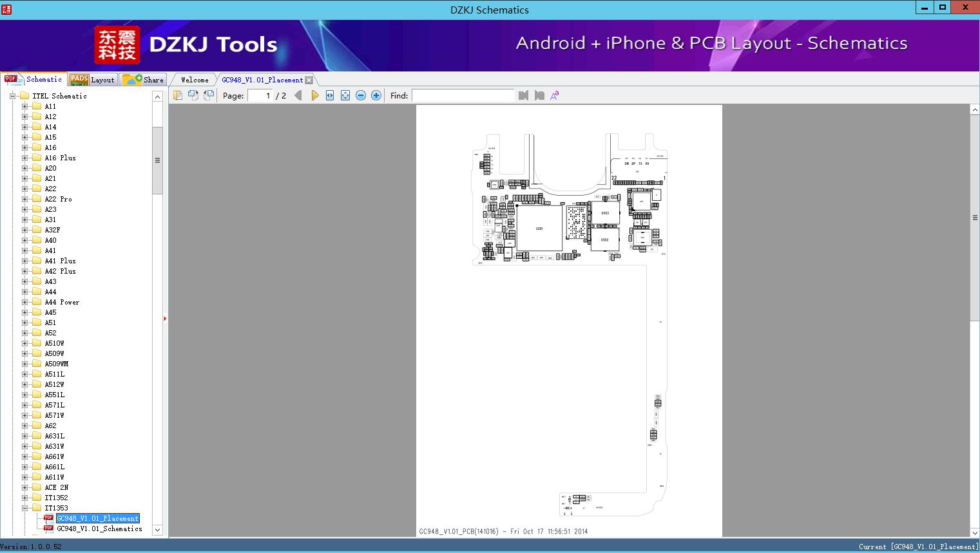Expand the A32F folder
The image size is (980, 553).
coord(25,230)
